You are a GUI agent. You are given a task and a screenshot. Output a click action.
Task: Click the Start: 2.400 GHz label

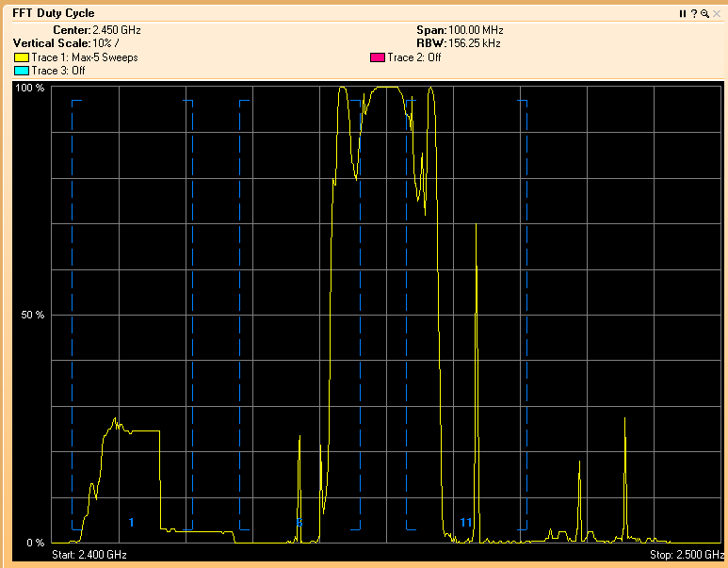coord(89,555)
